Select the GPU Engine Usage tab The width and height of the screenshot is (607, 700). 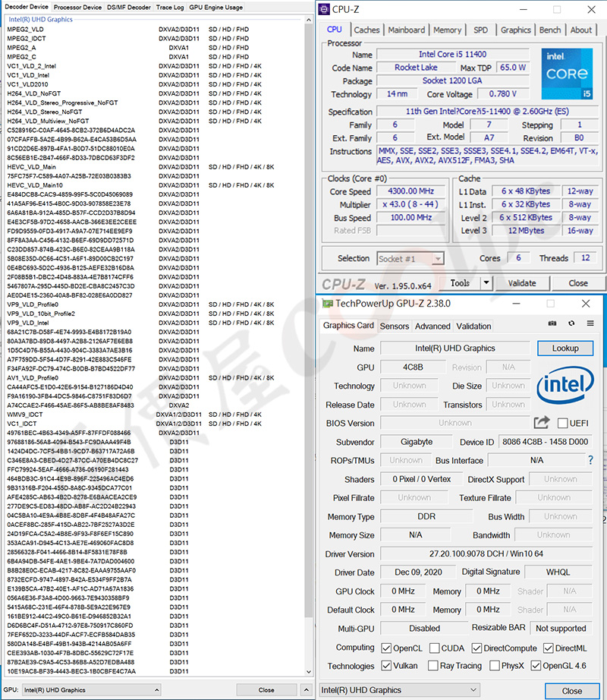pos(215,7)
